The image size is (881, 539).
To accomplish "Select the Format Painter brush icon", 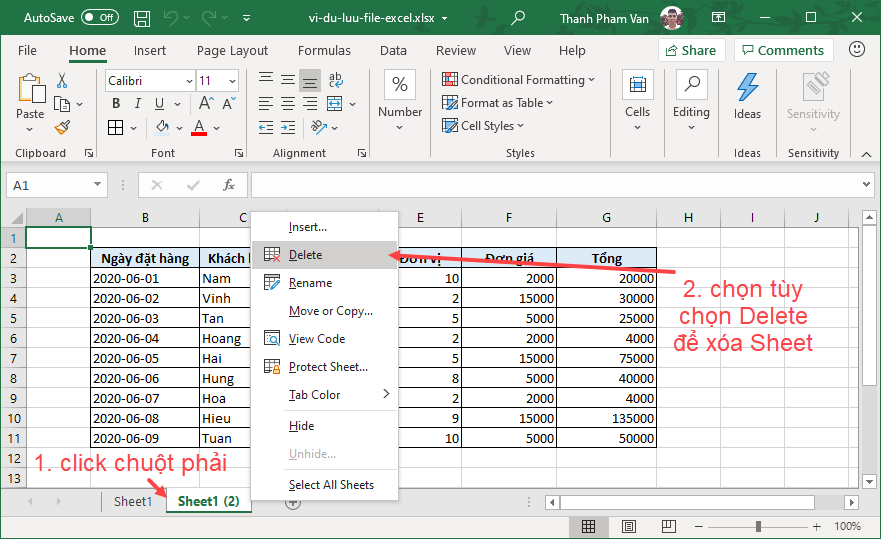I will pos(62,128).
